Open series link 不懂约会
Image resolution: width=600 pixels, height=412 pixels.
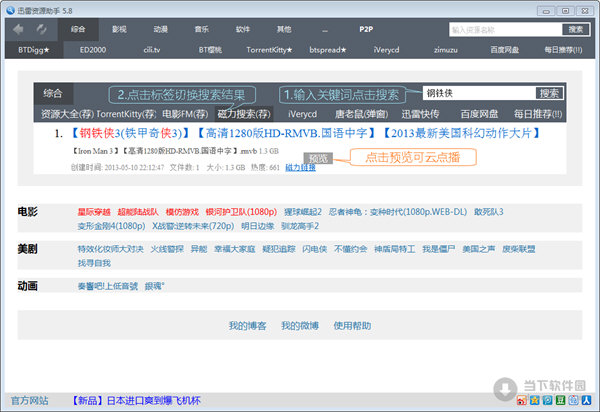pyautogui.click(x=351, y=249)
